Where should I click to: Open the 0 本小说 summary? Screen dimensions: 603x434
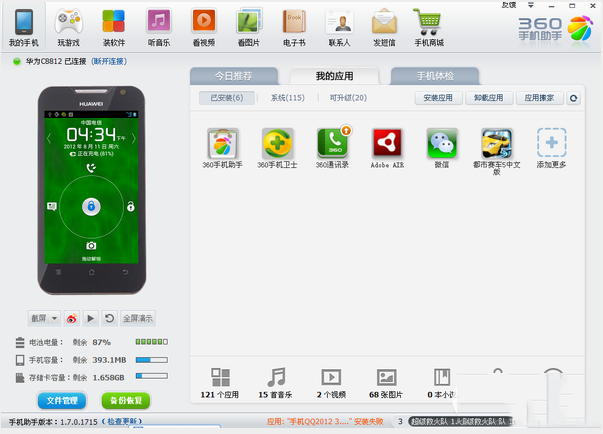click(441, 383)
